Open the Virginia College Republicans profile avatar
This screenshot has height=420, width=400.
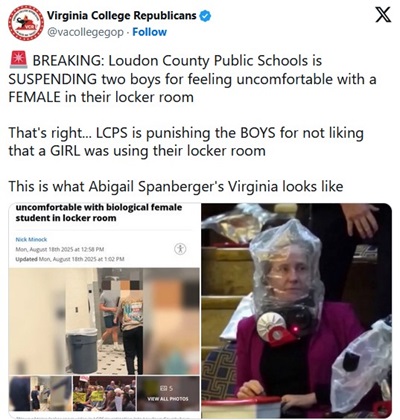[26, 23]
